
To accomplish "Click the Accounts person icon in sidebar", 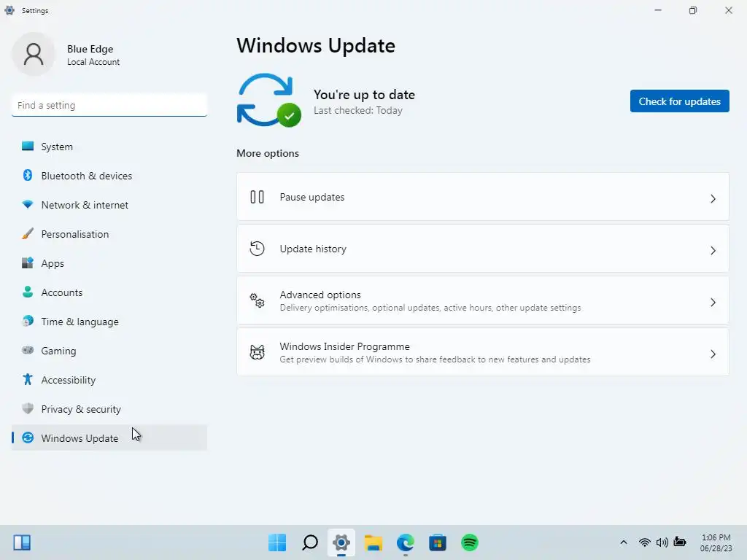I will click(28, 292).
